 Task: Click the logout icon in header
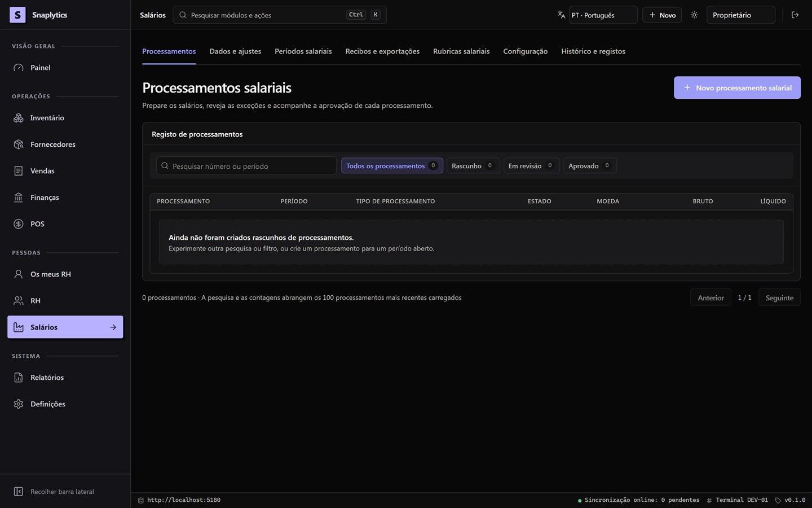pos(795,15)
